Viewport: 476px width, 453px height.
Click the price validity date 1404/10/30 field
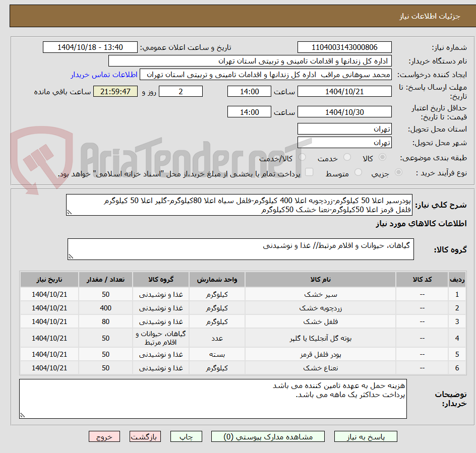click(344, 112)
